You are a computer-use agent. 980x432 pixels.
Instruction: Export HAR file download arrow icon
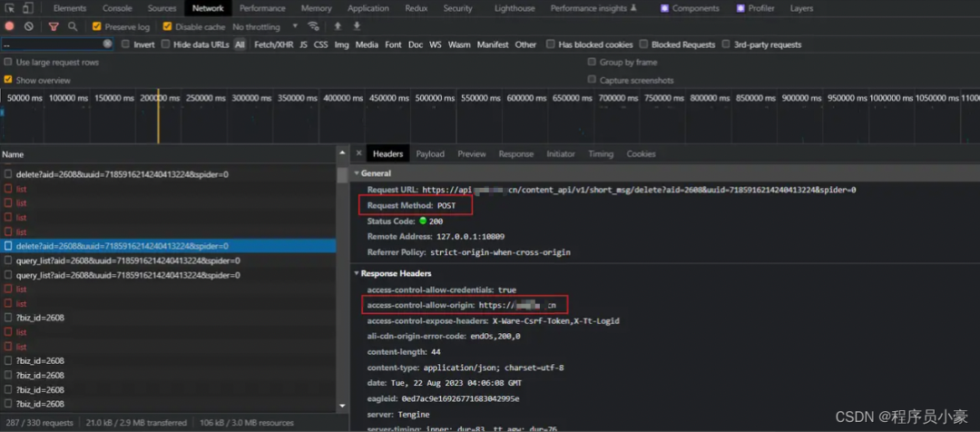(357, 26)
